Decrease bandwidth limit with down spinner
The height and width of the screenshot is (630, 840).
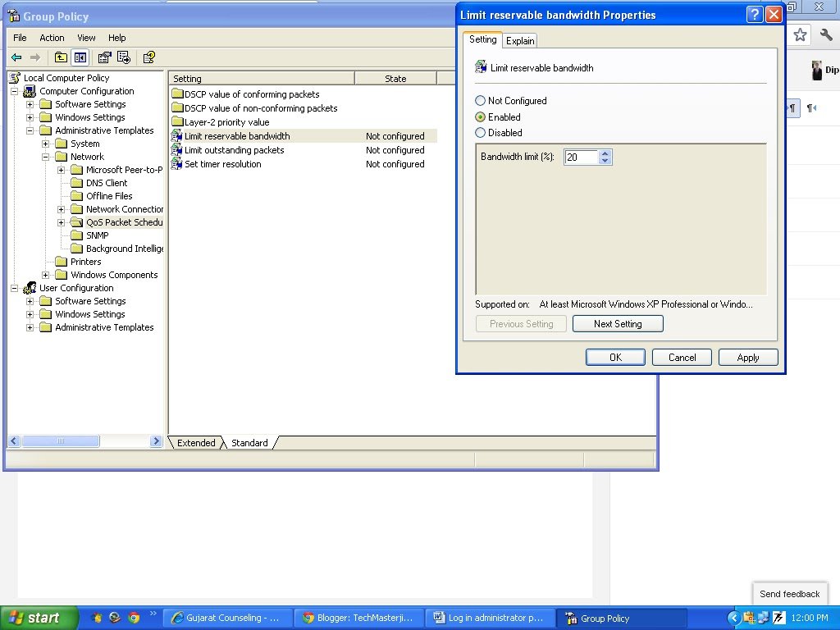pyautogui.click(x=605, y=160)
